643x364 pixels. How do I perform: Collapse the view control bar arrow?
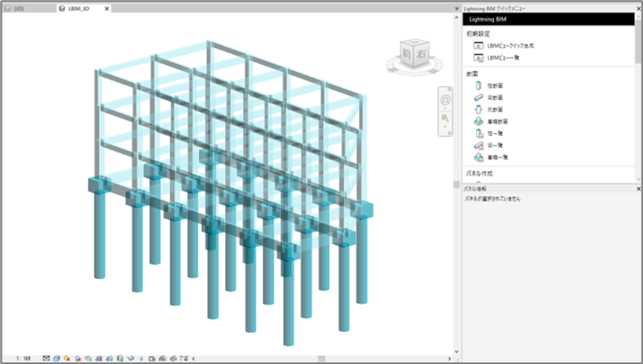coord(193,358)
